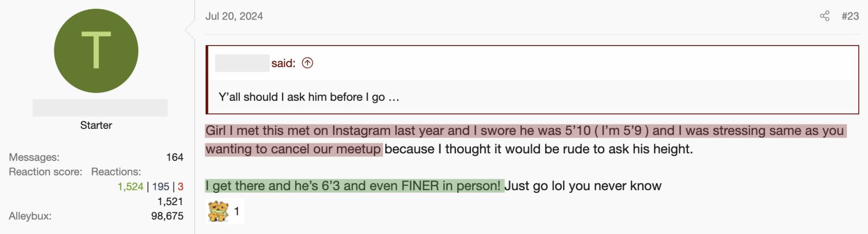Click the 1,521 reaction score total
Image resolution: width=868 pixels, height=234 pixels.
pyautogui.click(x=170, y=201)
